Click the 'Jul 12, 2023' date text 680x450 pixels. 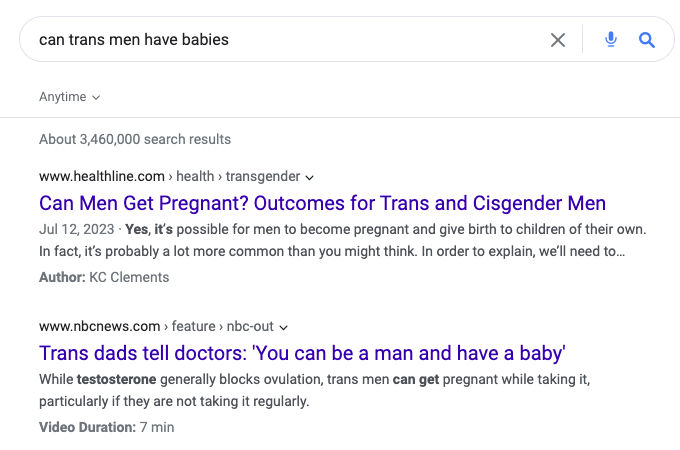pos(77,229)
